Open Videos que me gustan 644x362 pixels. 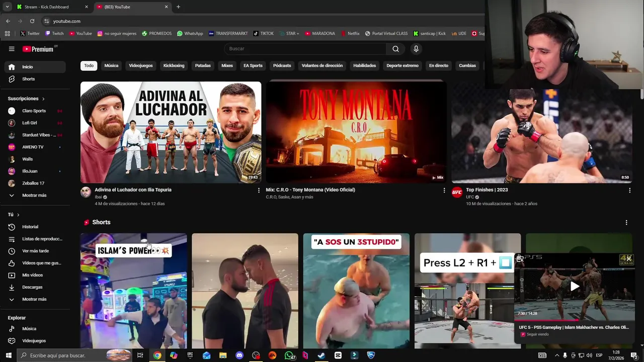click(35, 263)
